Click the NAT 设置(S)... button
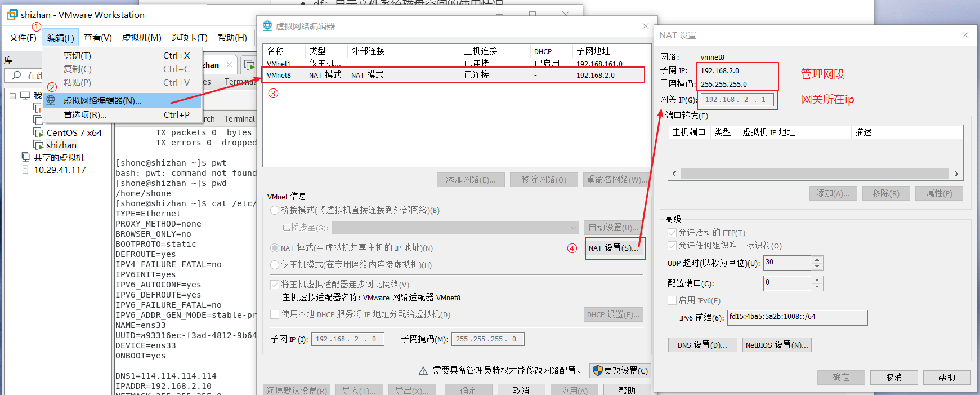This screenshot has width=980, height=395. tap(613, 248)
